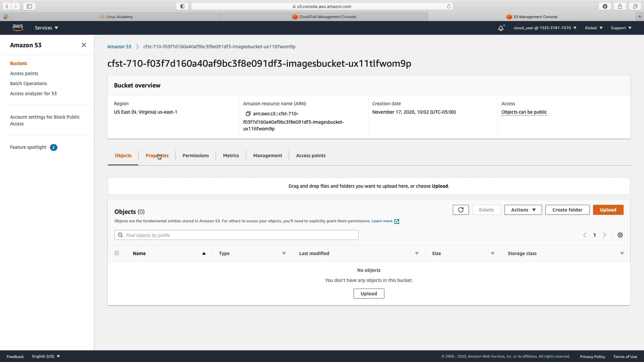
Task: Click the AWS logo home icon
Action: (18, 28)
